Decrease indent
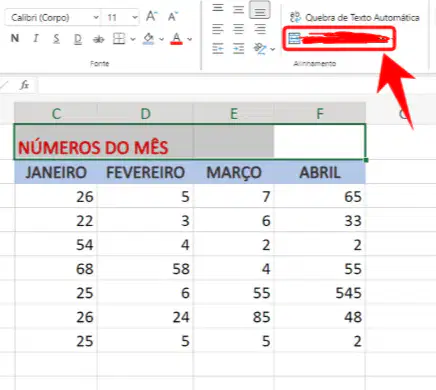The image size is (436, 390). tap(218, 49)
